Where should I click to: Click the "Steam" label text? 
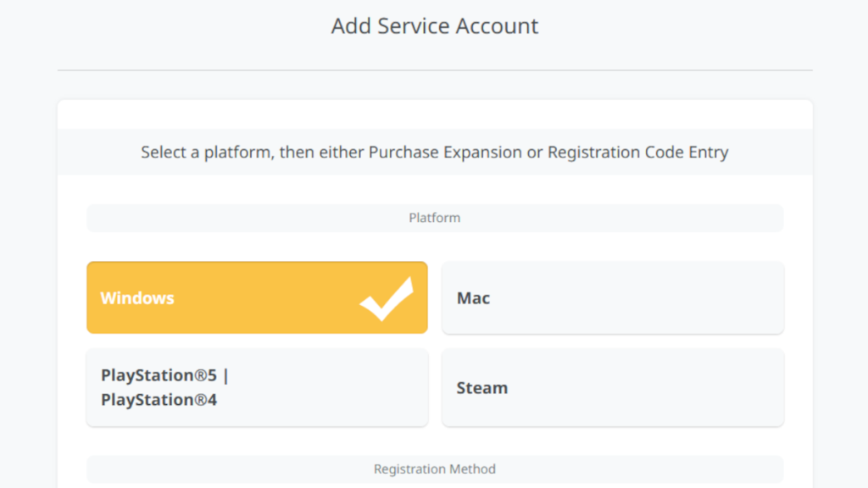point(481,388)
